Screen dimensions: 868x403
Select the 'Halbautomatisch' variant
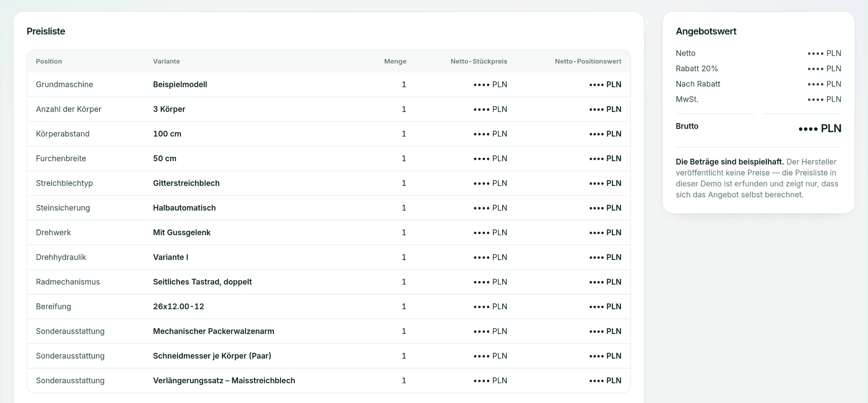tap(184, 208)
